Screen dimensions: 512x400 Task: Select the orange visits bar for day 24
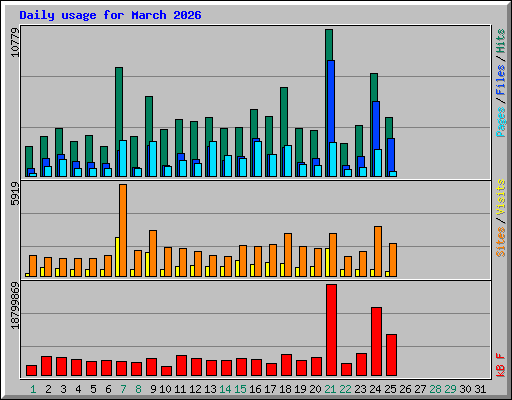(x=378, y=251)
